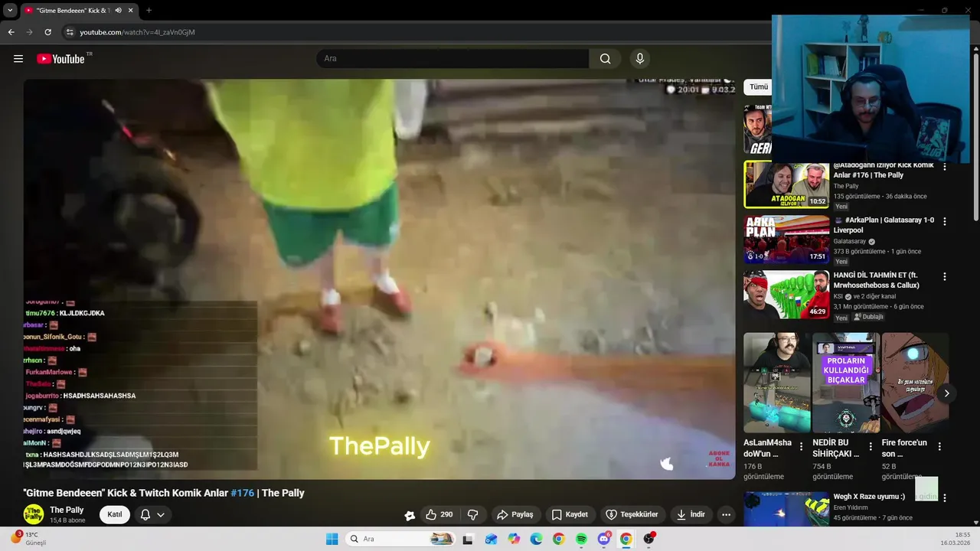Open menu for Wegh X Raze uyumu

point(944,497)
